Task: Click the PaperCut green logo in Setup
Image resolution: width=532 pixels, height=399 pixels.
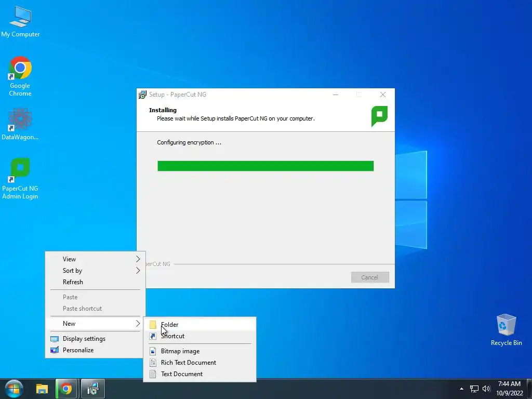Action: [x=379, y=116]
